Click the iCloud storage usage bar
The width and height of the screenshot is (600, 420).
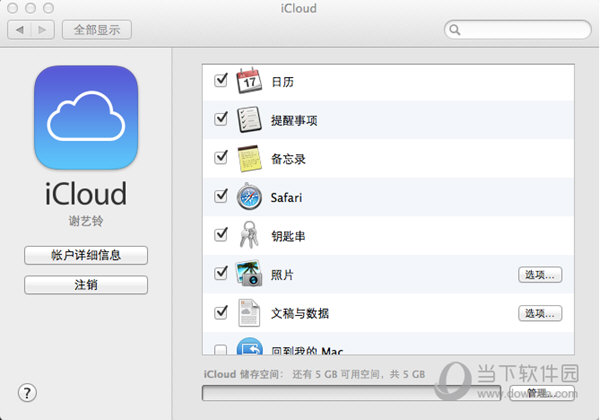click(x=351, y=393)
